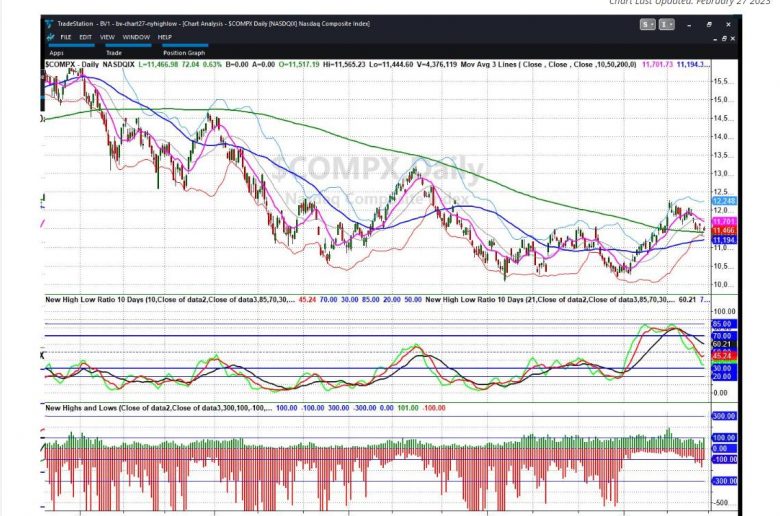Image resolution: width=780 pixels, height=516 pixels.
Task: Close the inner Chart Analysis window
Action: point(732,38)
